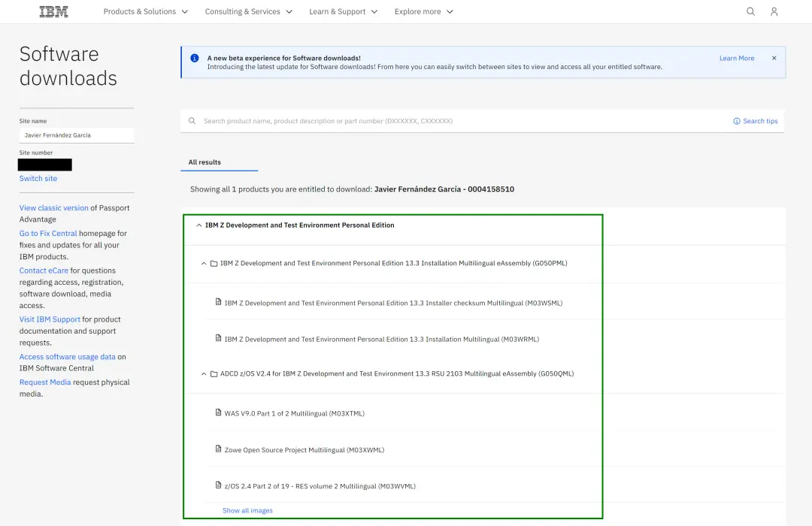
Task: Click document icon for Installation M03WRML
Action: click(219, 338)
